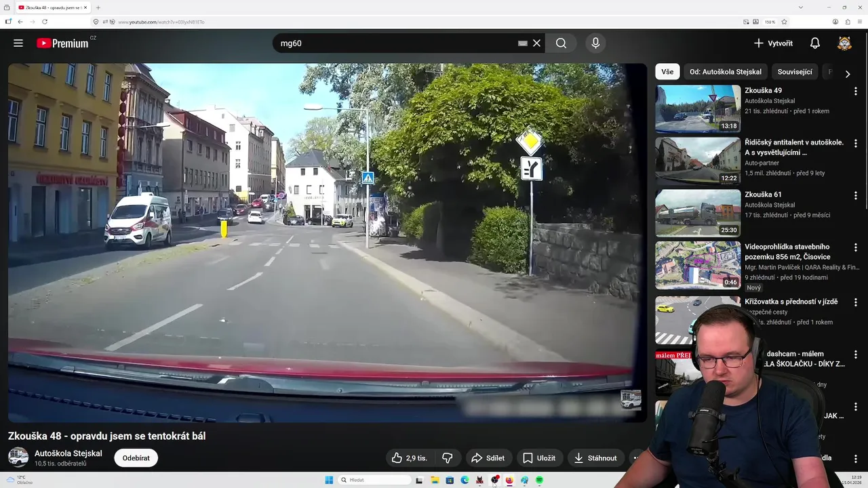This screenshot has width=868, height=488.
Task: Select the Od: Autoškola Stejskal chip
Action: [725, 71]
